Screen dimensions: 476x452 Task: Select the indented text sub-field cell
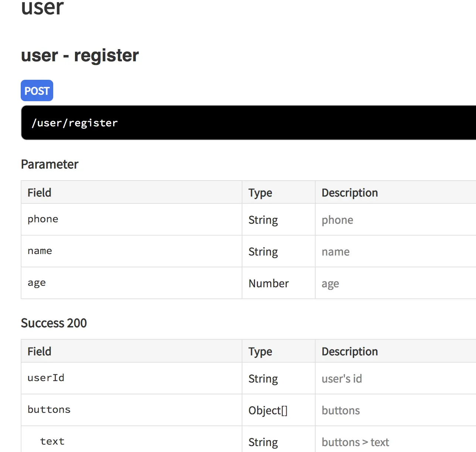pyautogui.click(x=52, y=441)
